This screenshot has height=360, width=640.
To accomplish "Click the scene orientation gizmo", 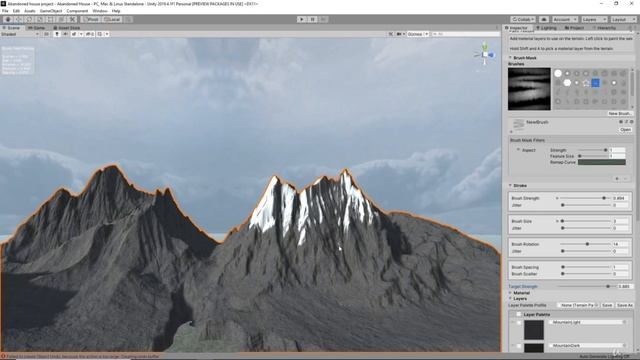I will click(485, 54).
